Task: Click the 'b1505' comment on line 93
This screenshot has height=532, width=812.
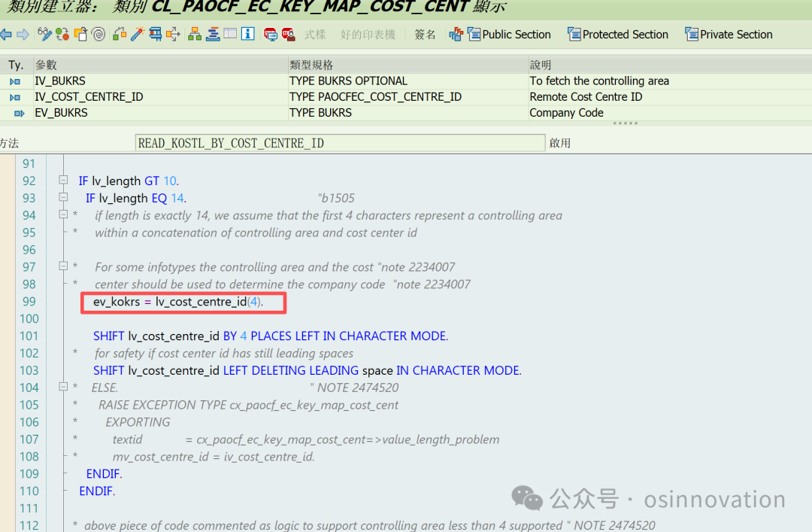Action: tap(337, 198)
